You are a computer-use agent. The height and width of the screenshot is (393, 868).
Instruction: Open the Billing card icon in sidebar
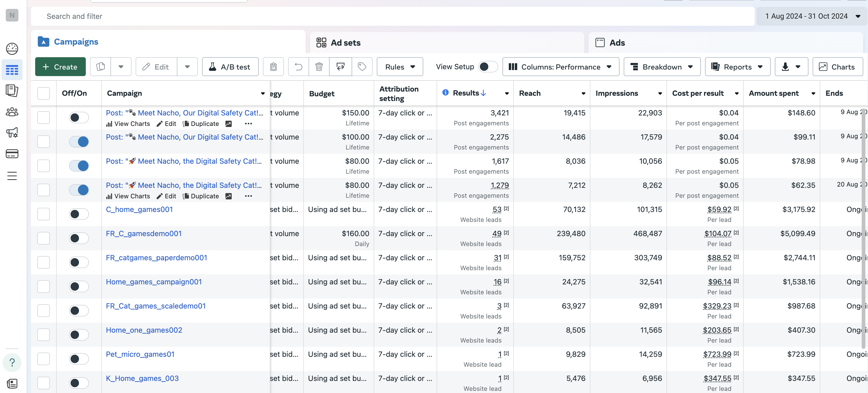[x=12, y=154]
